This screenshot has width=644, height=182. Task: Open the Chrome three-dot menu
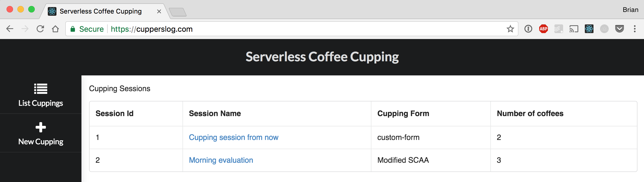tap(635, 29)
